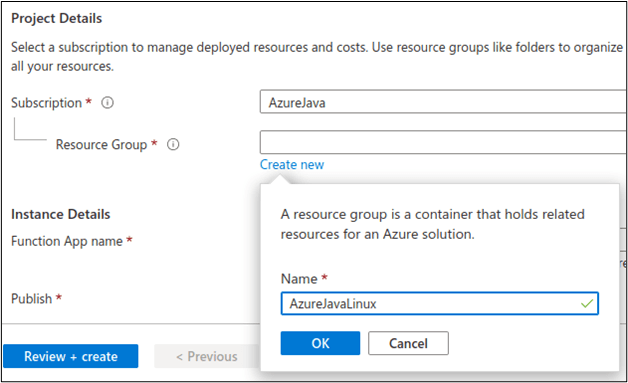Image resolution: width=628 pixels, height=383 pixels.
Task: Select the Instance Details heading
Action: pos(60,214)
